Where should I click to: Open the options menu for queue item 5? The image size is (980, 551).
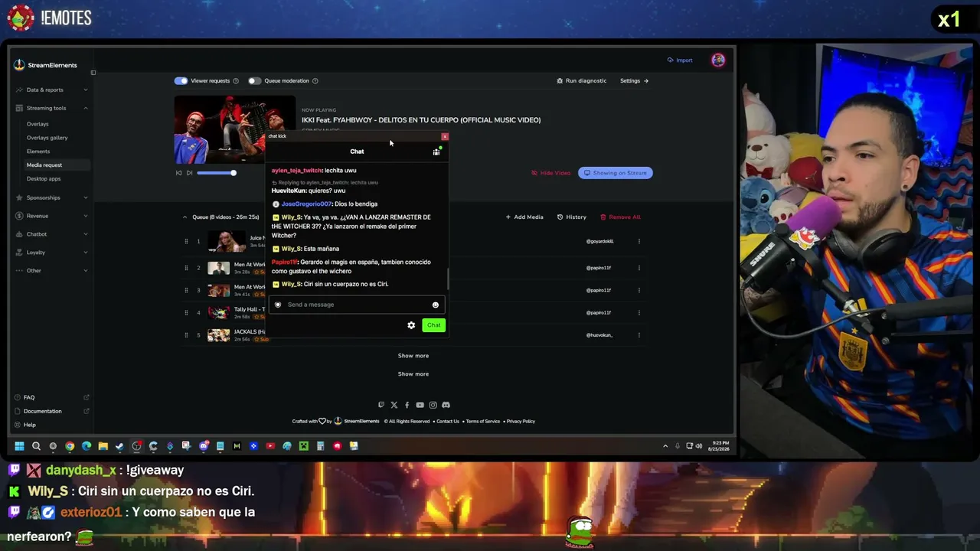point(639,335)
